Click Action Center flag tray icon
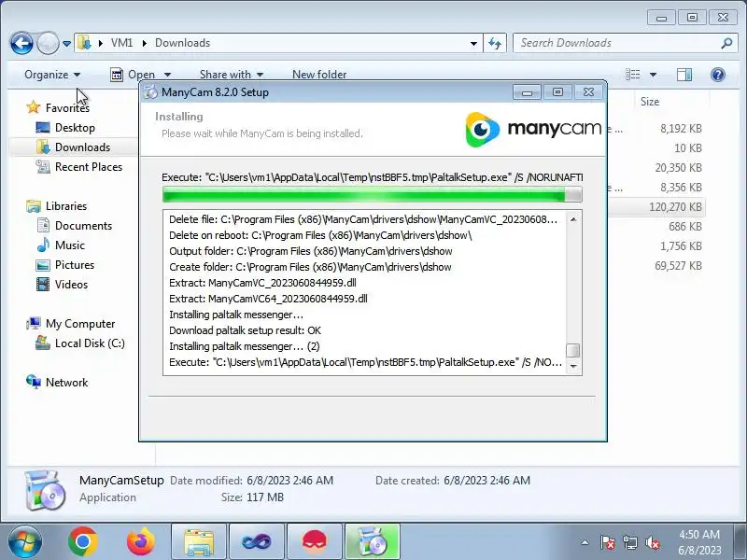Screen dimensions: 747x560 [x=608, y=542]
